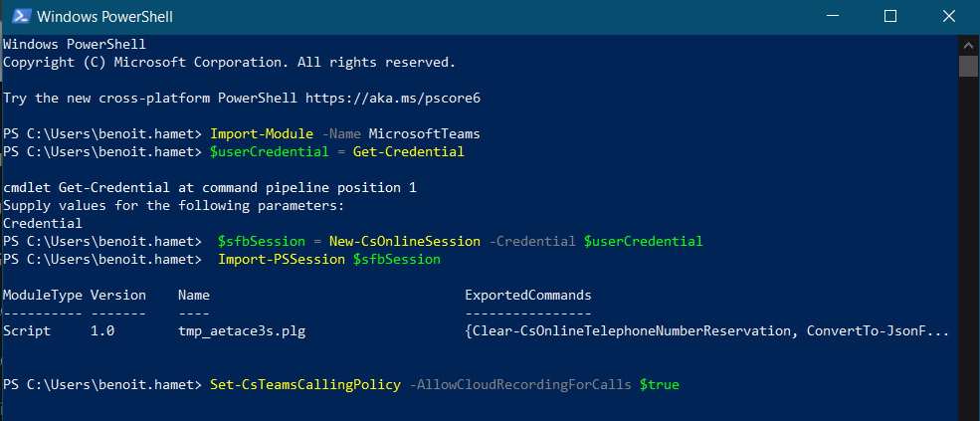This screenshot has width=980, height=421.
Task: Click the ExportedCommands column header
Action: pyautogui.click(x=527, y=296)
